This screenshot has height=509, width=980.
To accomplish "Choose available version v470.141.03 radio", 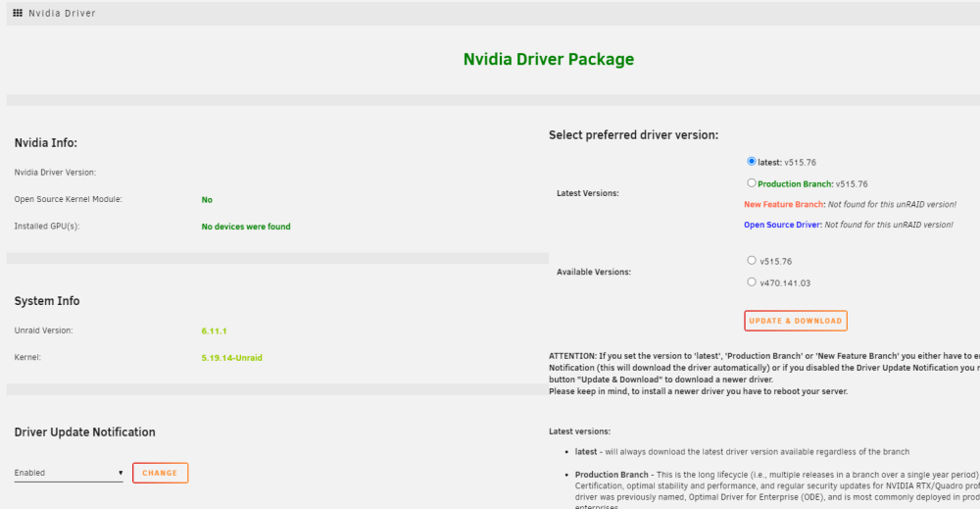I will tap(752, 282).
